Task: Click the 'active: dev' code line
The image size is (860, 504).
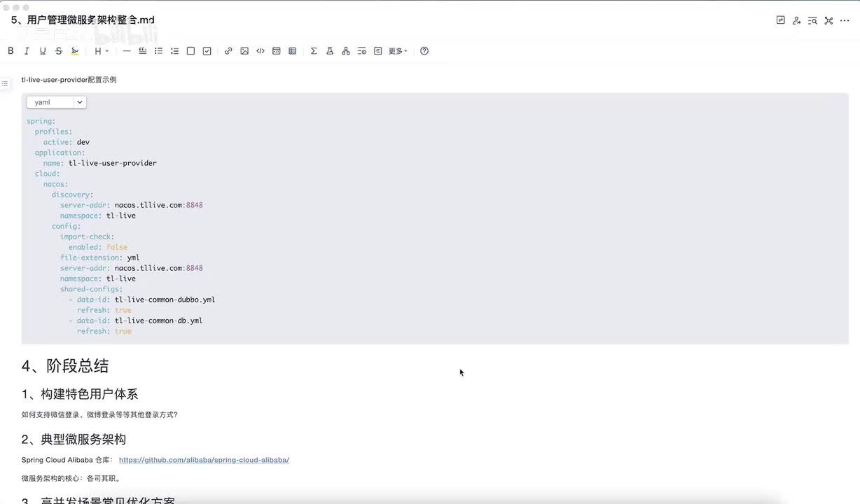Action: 67,142
